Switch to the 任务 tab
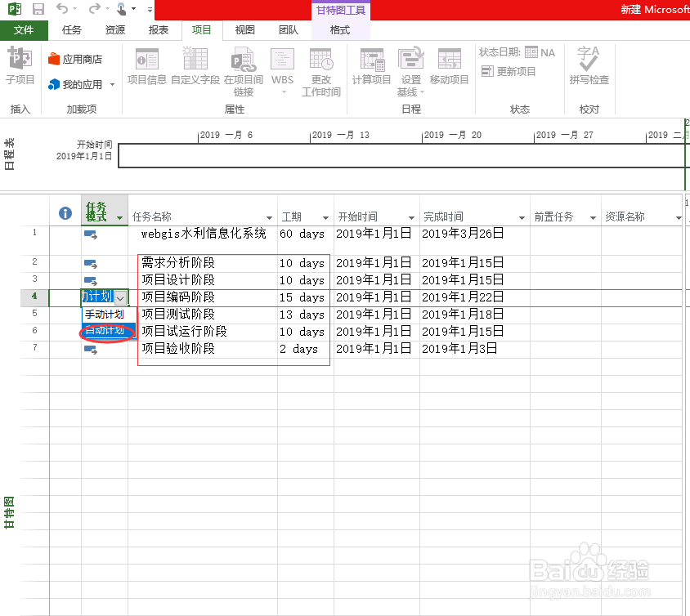Screen dimensions: 690x616 (x=72, y=30)
